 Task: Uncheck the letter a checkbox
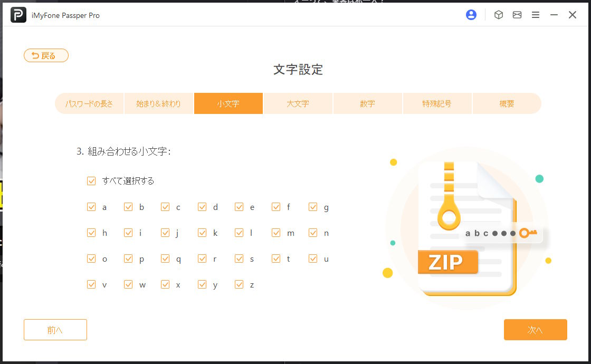click(x=91, y=207)
